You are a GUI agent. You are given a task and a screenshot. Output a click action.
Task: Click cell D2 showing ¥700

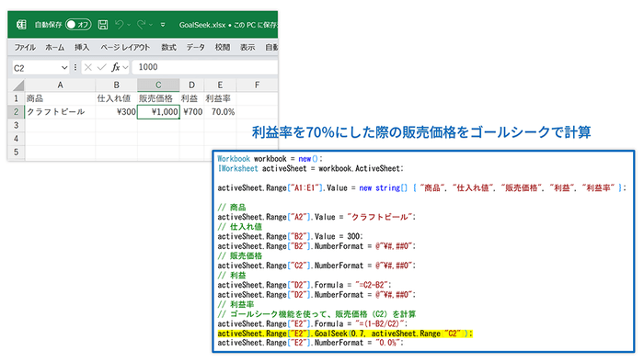tap(191, 112)
